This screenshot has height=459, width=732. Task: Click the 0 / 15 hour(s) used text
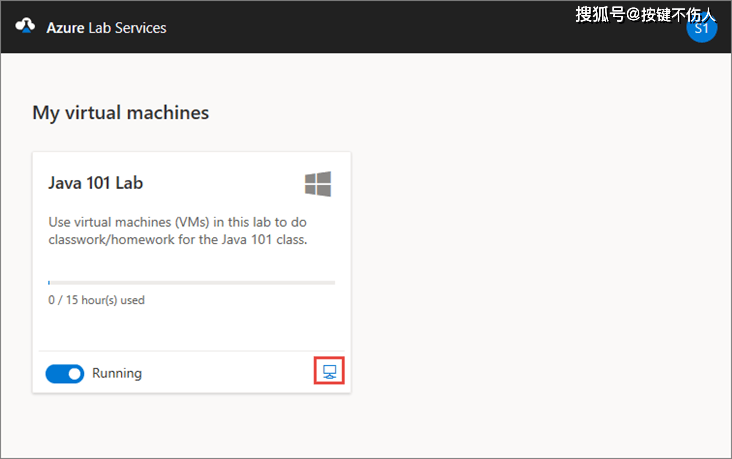(x=96, y=300)
